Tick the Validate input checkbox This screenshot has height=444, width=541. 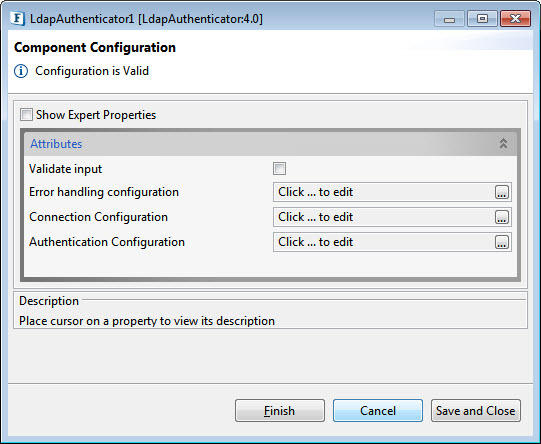coord(279,169)
